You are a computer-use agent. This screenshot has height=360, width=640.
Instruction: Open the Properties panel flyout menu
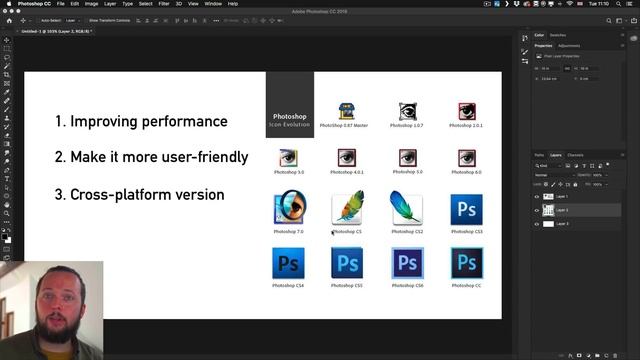pyautogui.click(x=622, y=46)
